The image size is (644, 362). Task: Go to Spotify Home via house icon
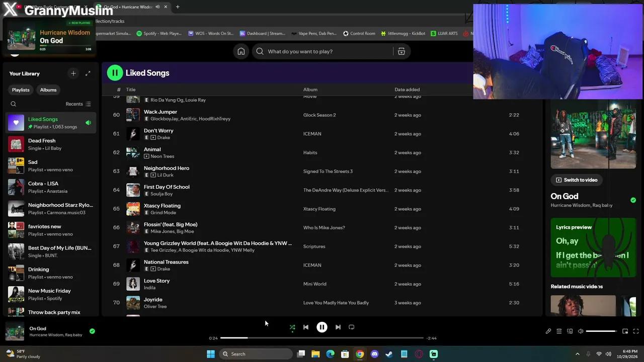241,51
